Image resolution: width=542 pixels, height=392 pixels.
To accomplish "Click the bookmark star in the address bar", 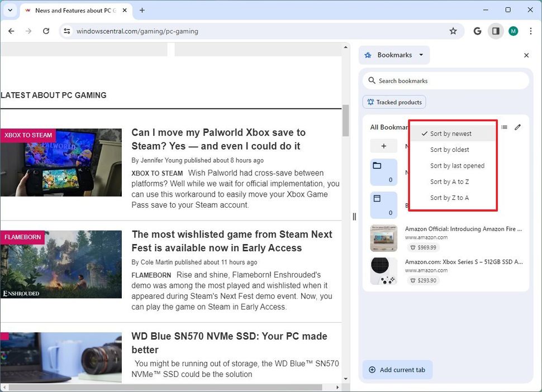I will [x=453, y=31].
